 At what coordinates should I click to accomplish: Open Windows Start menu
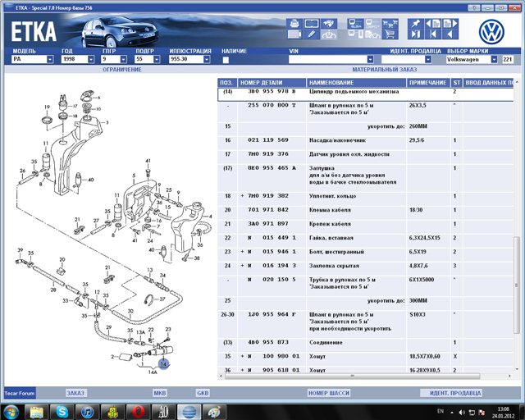point(11,413)
